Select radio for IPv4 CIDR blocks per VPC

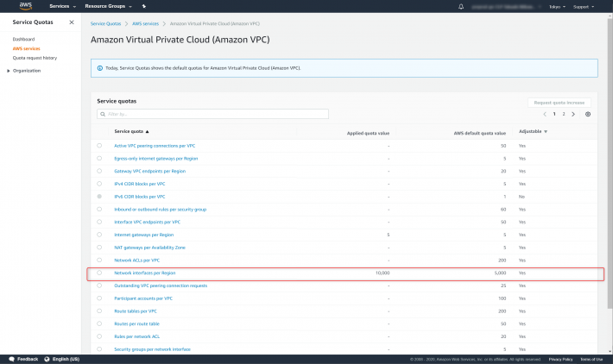coord(99,184)
